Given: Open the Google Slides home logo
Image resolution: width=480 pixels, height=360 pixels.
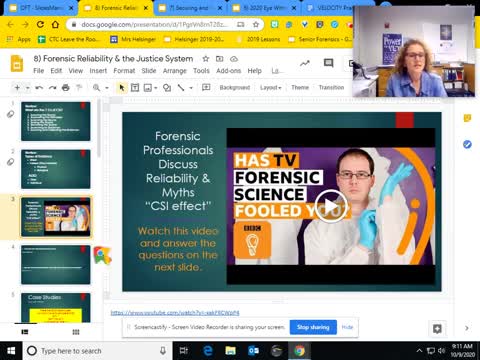Looking at the screenshot, I should pyautogui.click(x=17, y=64).
